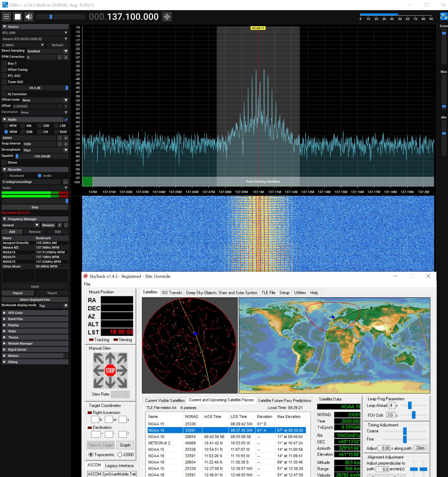
Task: Choose the J2000 radio option
Action: pyautogui.click(x=120, y=455)
